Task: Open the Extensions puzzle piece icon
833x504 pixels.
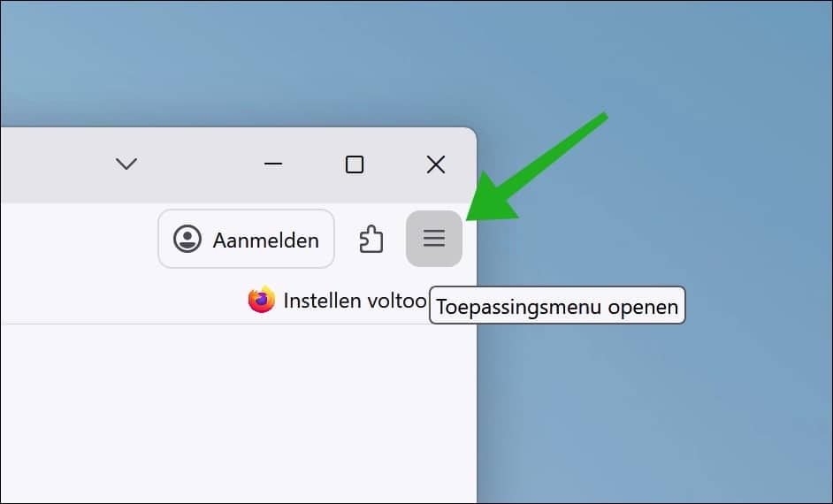Action: pos(371,239)
